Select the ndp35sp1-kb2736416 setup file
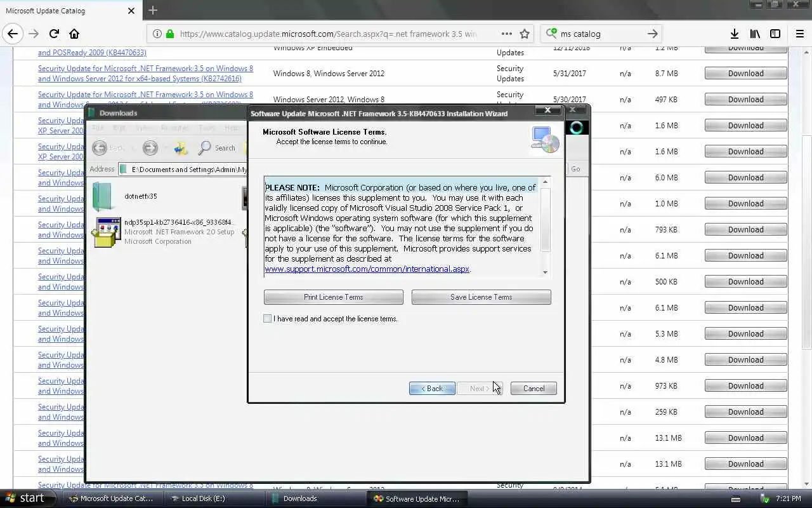 click(164, 232)
